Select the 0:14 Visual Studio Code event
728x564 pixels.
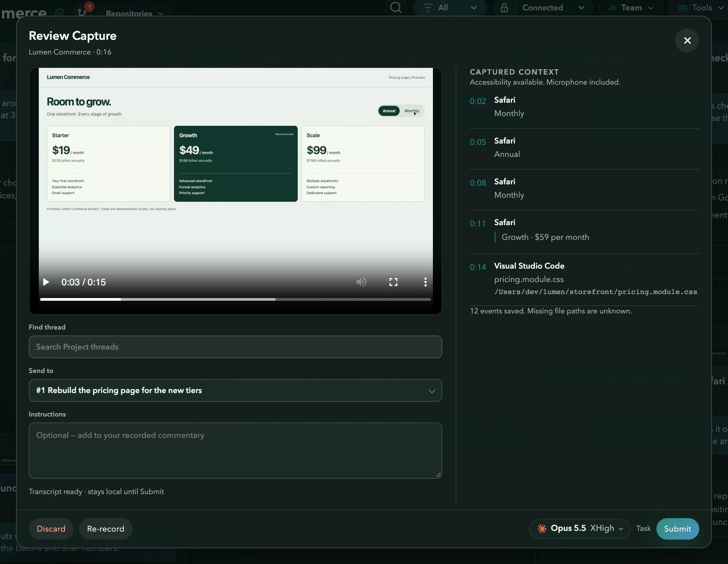pyautogui.click(x=584, y=279)
